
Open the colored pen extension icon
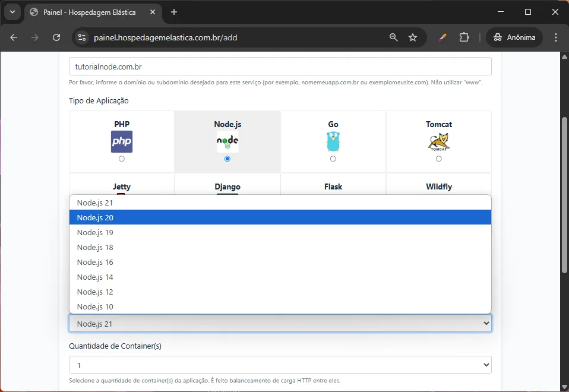[x=442, y=37]
